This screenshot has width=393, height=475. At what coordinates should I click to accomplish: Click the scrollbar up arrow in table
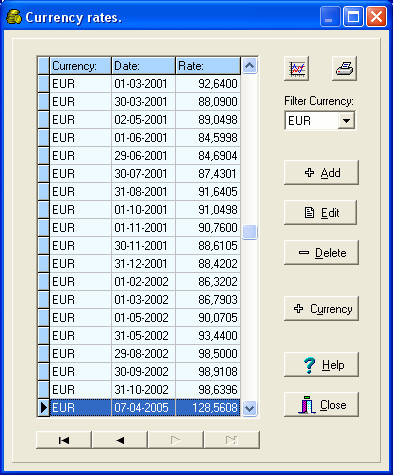click(x=249, y=66)
